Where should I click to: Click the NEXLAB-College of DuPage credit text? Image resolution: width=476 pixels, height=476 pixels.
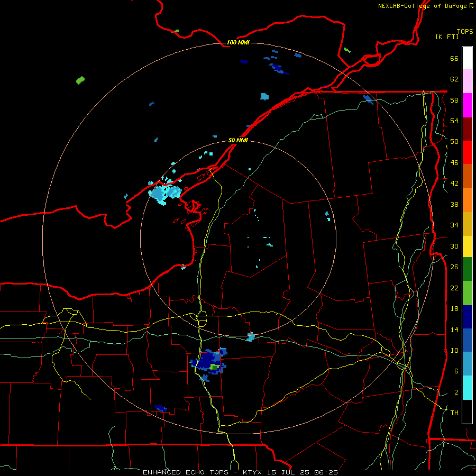422,6
